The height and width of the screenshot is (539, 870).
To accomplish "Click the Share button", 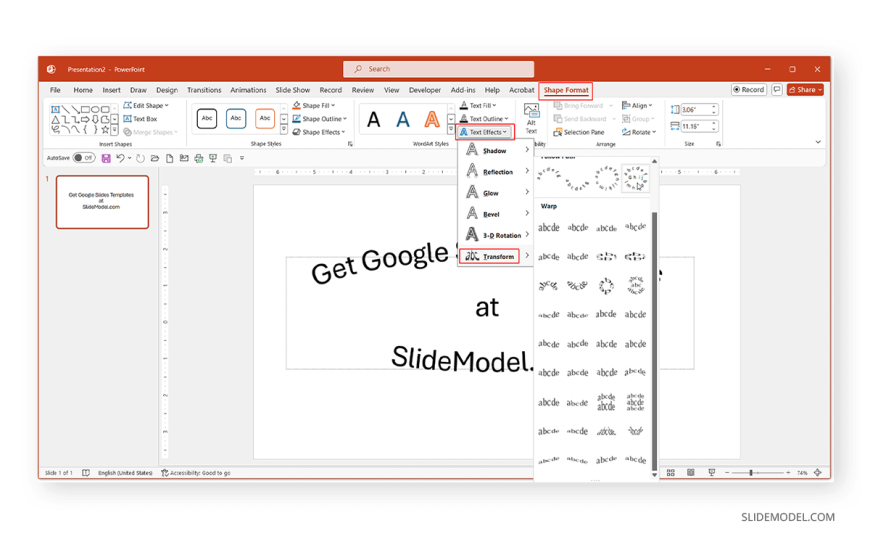I will point(805,89).
